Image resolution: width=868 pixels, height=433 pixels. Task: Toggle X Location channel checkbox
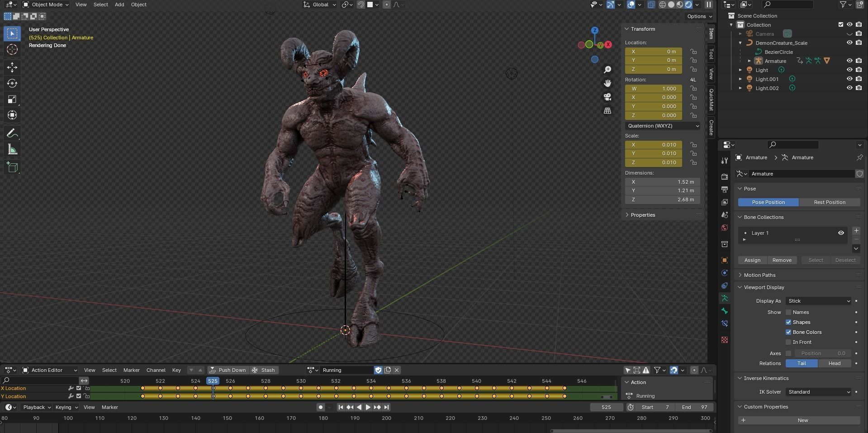tap(79, 388)
